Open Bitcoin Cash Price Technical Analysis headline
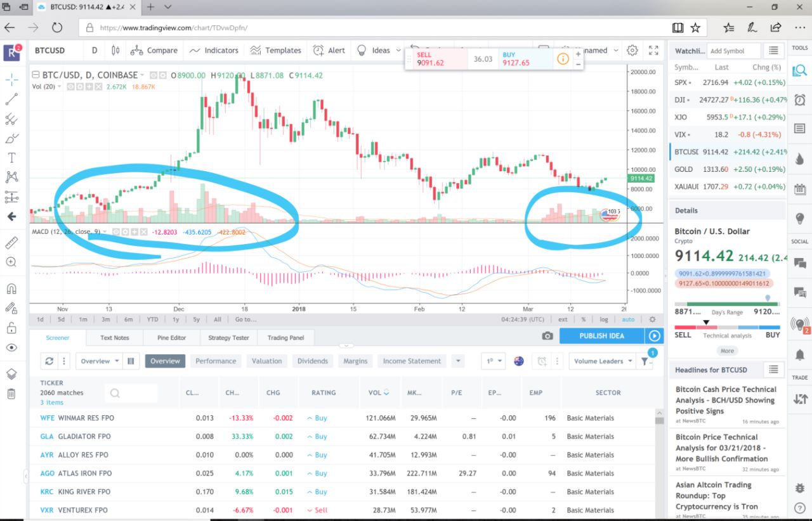Image resolution: width=812 pixels, height=521 pixels. tap(726, 400)
